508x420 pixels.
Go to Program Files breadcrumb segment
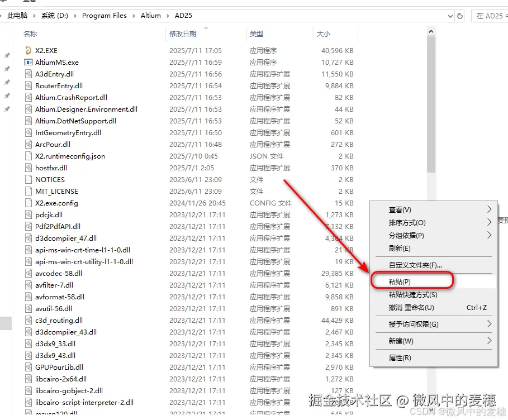105,16
